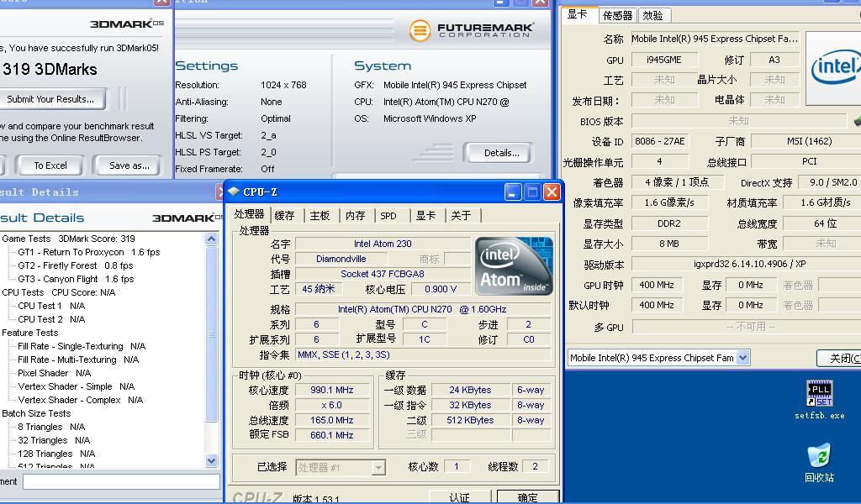Image resolution: width=861 pixels, height=504 pixels.
Task: Click the MMX, SSE instruction set field
Action: 423,354
